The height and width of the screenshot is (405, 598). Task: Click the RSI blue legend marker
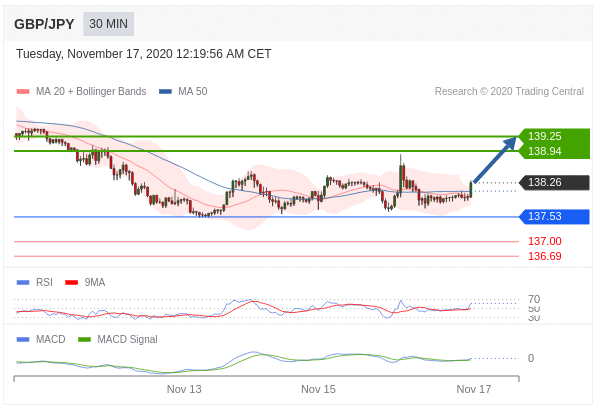tap(23, 283)
